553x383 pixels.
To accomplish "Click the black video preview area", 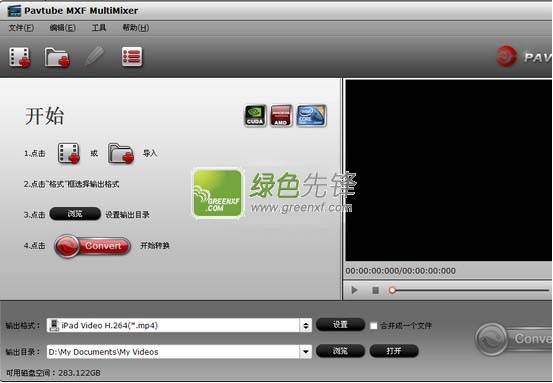I will 449,170.
